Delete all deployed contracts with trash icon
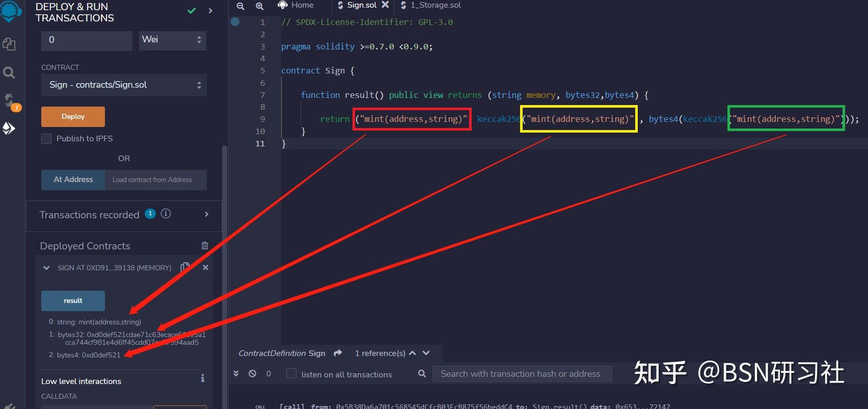Viewport: 868px width, 409px height. click(205, 245)
